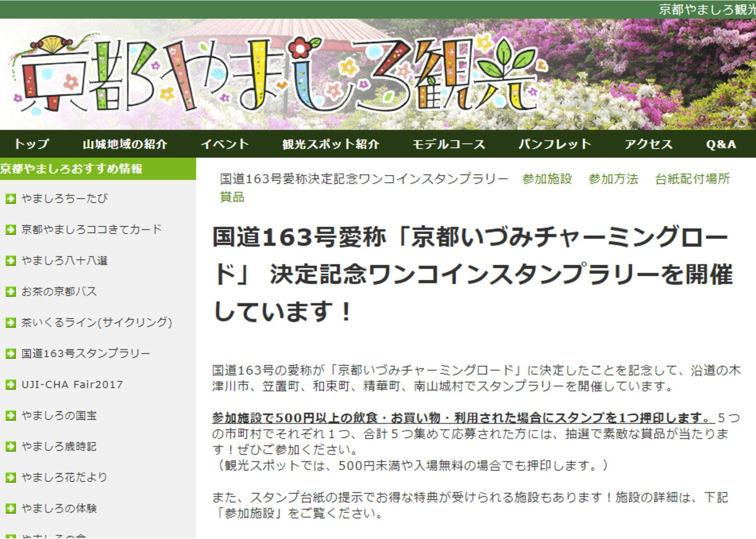Click arrow icon beside やましろ花だより
This screenshot has height=539, width=756.
click(11, 478)
